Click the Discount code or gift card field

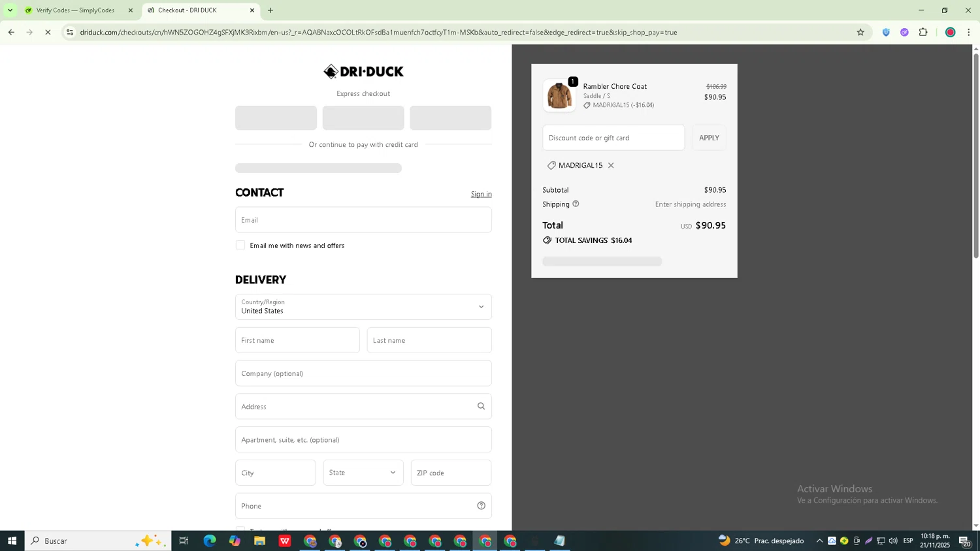coord(613,138)
